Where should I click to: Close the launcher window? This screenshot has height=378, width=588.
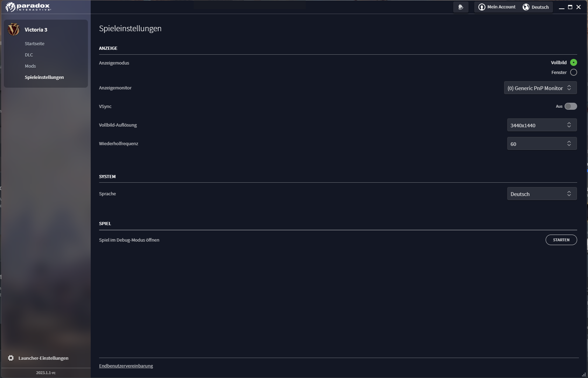click(579, 7)
